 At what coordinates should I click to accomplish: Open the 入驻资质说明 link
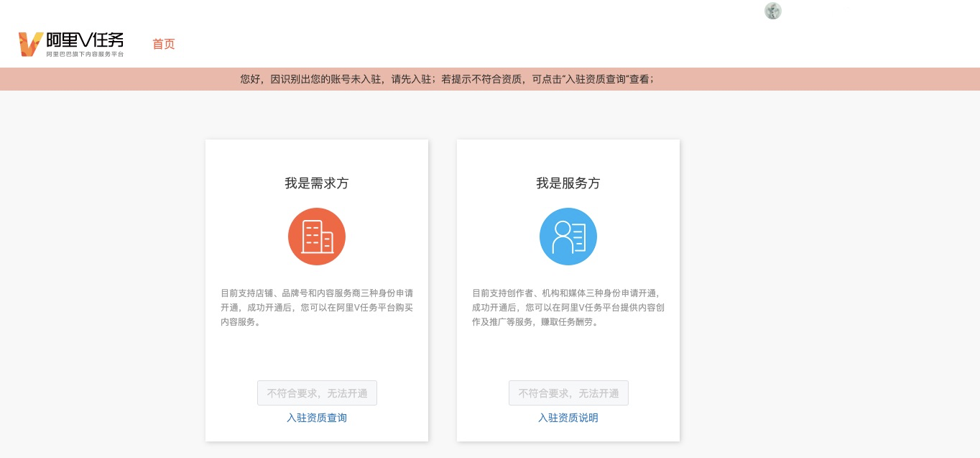(568, 418)
